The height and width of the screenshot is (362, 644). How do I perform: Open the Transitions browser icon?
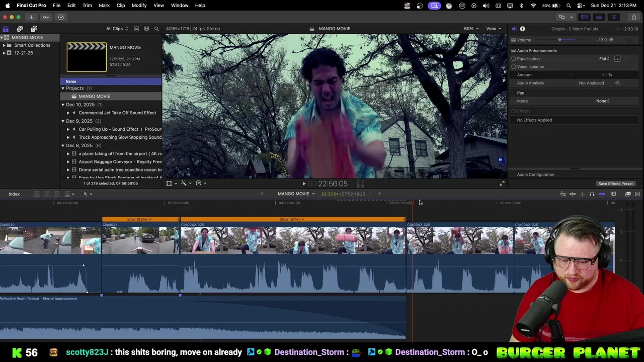(637, 194)
